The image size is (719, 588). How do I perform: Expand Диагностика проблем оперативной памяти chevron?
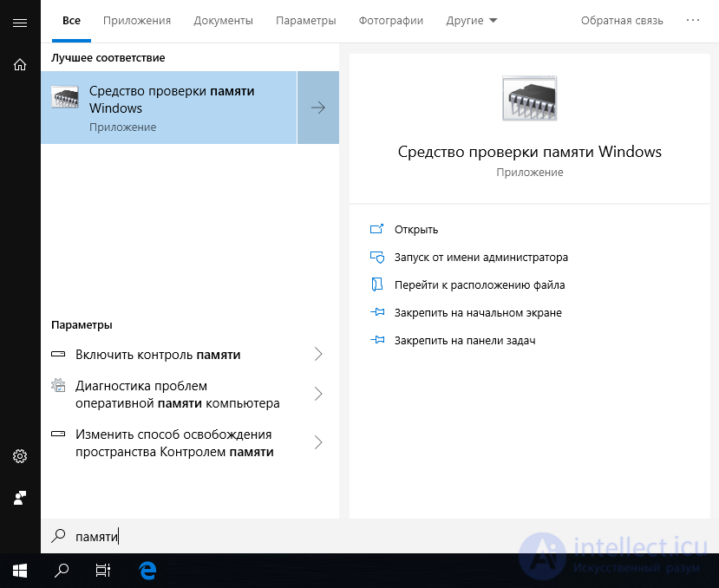click(318, 394)
